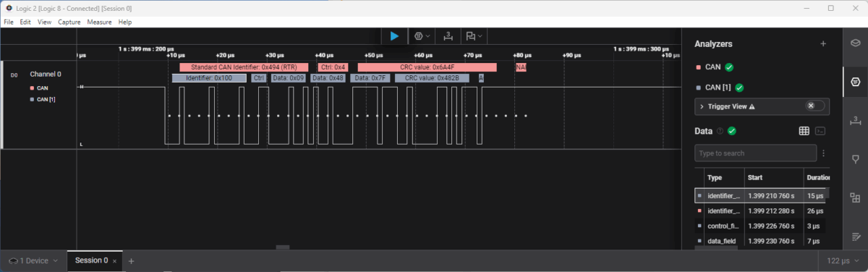Open the 122 µs zoom dropdown

[x=843, y=260]
